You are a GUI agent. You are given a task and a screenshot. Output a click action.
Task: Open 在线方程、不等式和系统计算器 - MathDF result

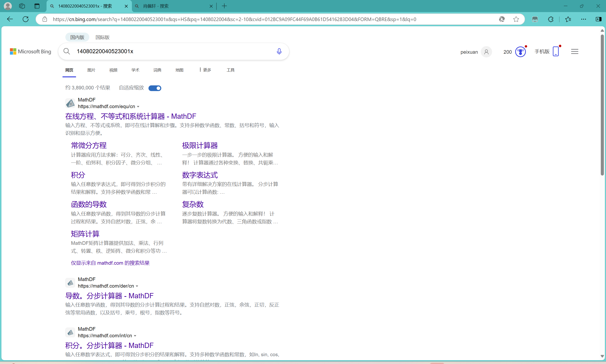[x=131, y=116]
